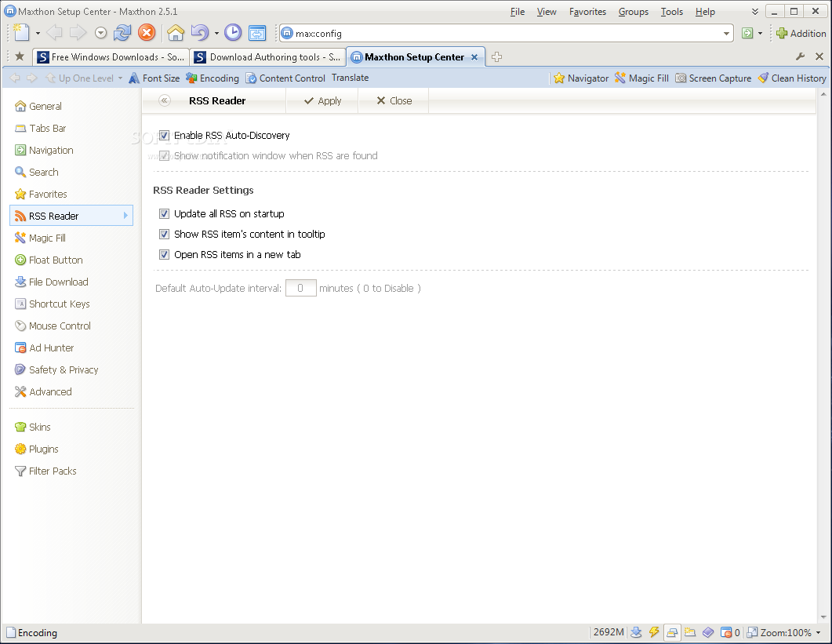The width and height of the screenshot is (832, 644).
Task: Click the Close button in settings header
Action: [x=394, y=100]
